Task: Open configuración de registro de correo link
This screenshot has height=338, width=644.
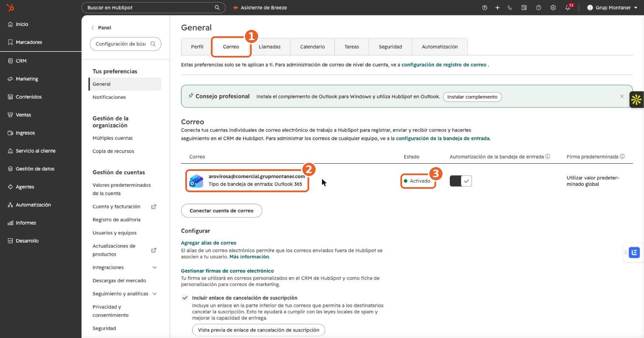Action: tap(444, 65)
